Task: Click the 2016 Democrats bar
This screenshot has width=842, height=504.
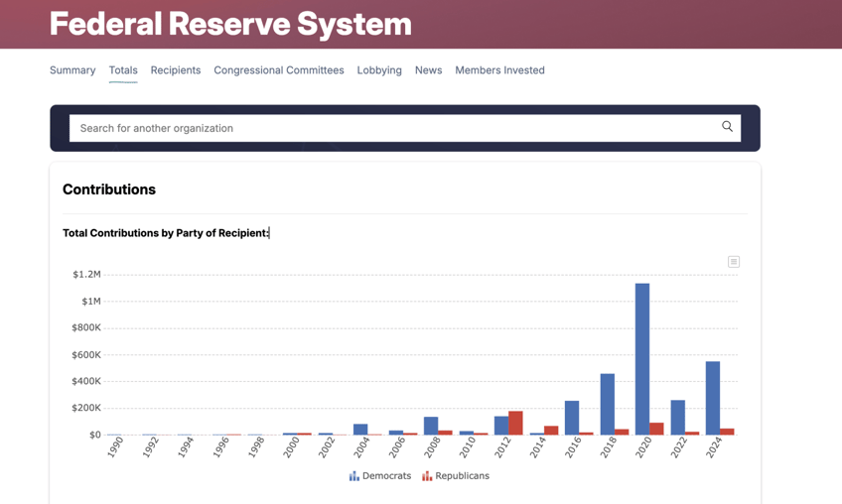Action: click(572, 418)
